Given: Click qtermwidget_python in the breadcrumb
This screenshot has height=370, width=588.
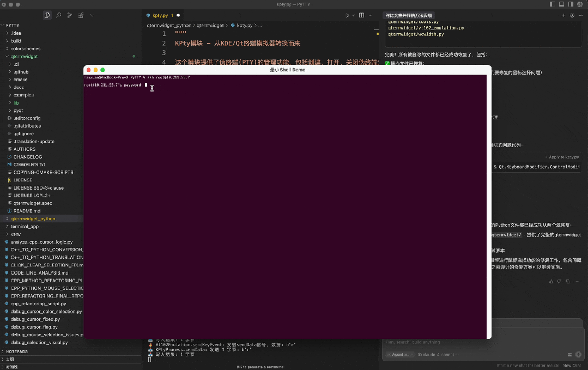Looking at the screenshot, I should coord(169,26).
